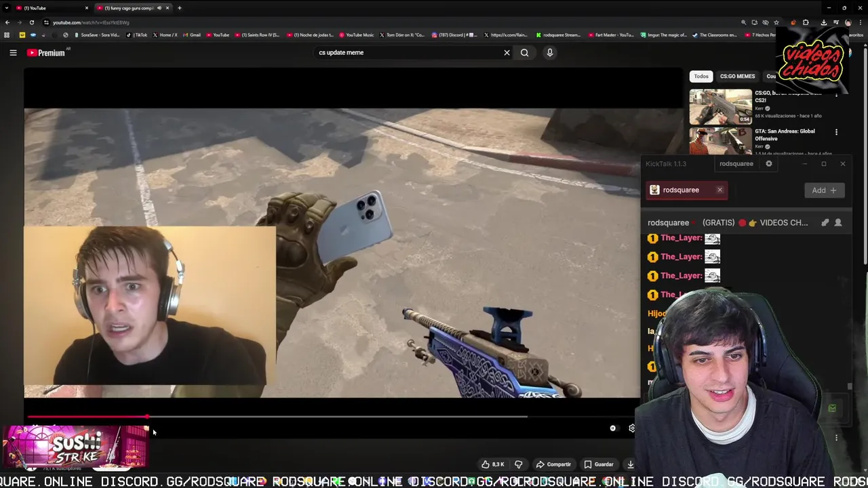
Task: Bookmark the page with the star icon
Action: coord(776,22)
